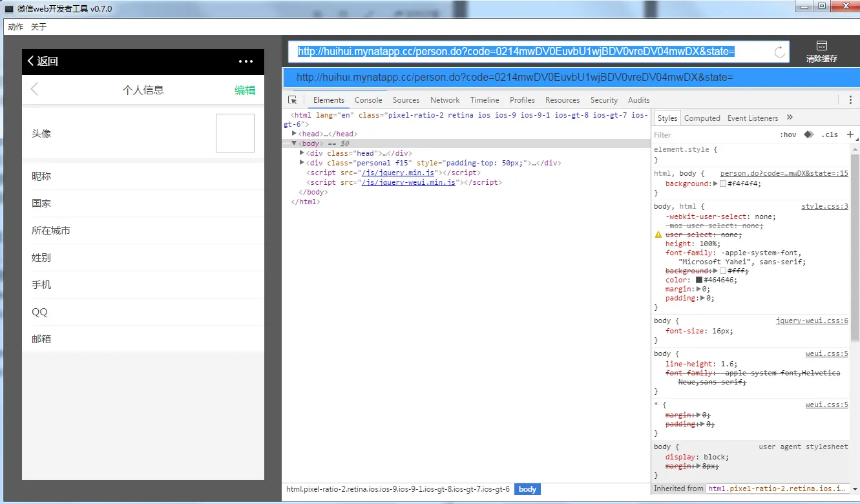
Task: Click the Styles Filter input field
Action: [x=714, y=135]
